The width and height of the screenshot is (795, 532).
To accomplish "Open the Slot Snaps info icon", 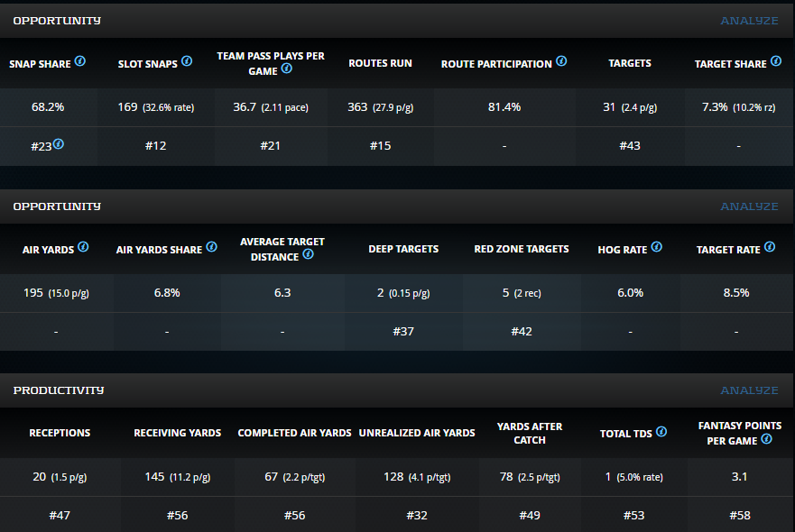I will (187, 62).
